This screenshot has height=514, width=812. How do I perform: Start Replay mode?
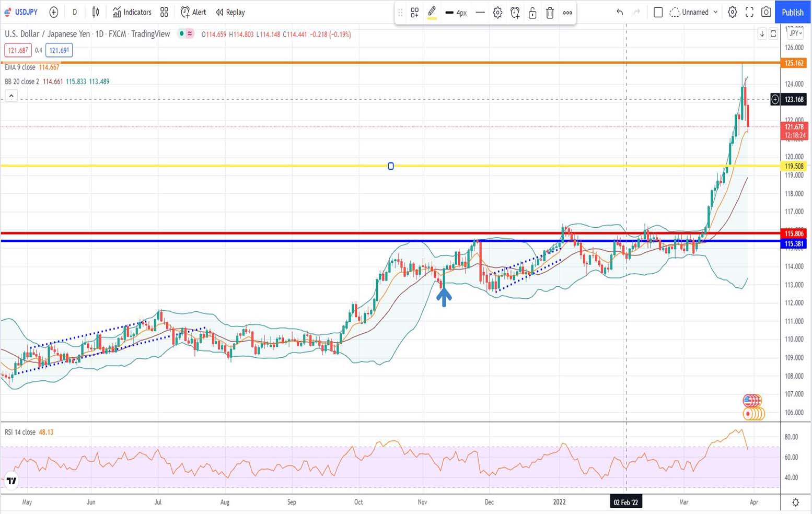pos(230,12)
